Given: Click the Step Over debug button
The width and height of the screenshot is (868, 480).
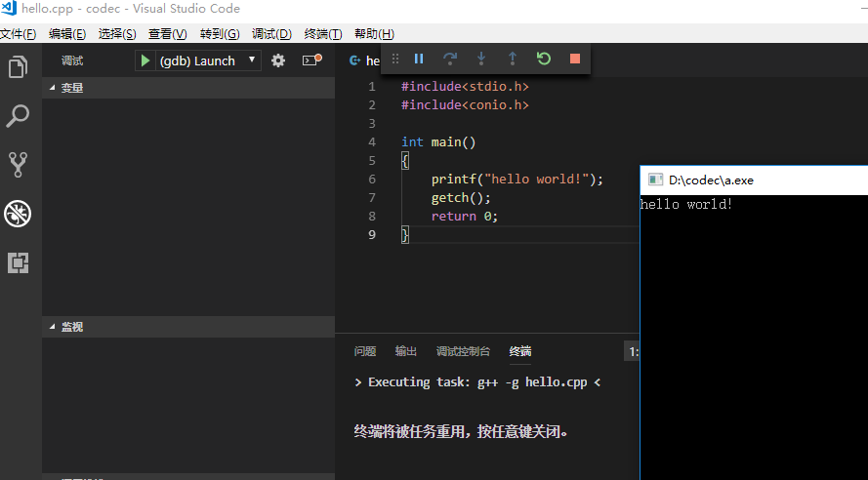Looking at the screenshot, I should point(450,59).
